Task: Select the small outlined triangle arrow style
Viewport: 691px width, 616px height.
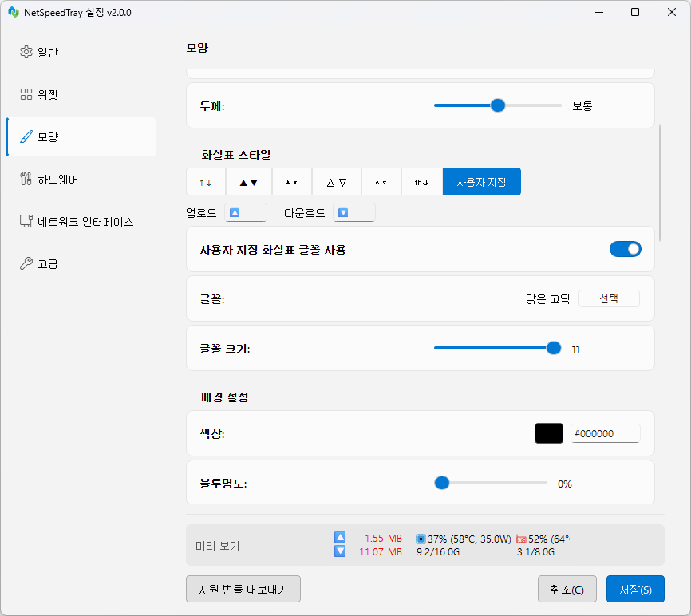Action: (x=381, y=182)
